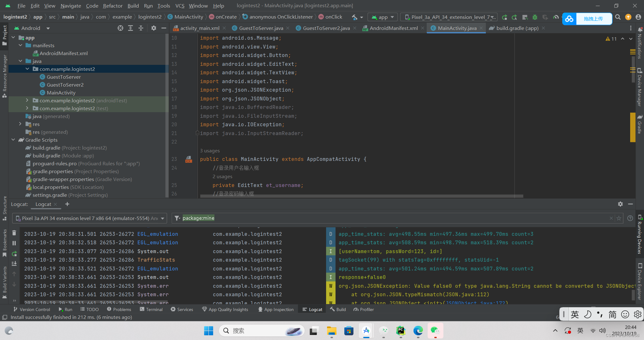The image size is (644, 340).
Task: Toggle the Resource Manager side panel
Action: (4, 76)
